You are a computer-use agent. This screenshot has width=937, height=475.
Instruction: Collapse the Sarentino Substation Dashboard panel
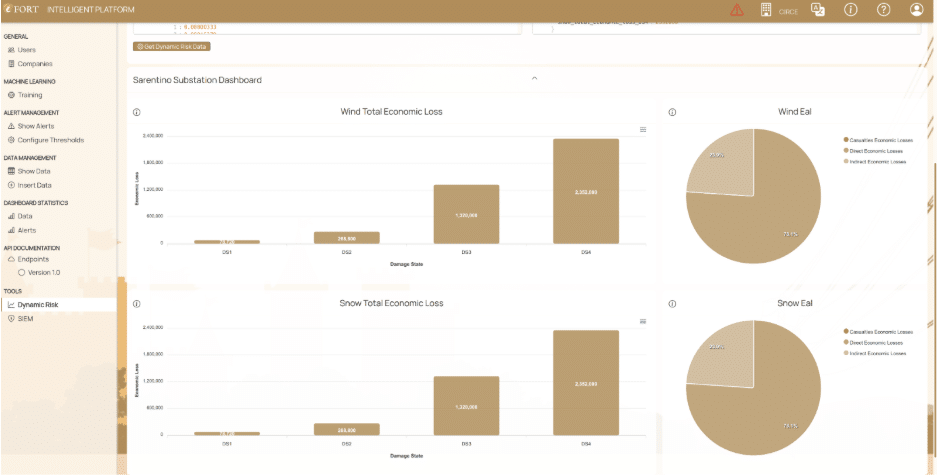click(535, 78)
